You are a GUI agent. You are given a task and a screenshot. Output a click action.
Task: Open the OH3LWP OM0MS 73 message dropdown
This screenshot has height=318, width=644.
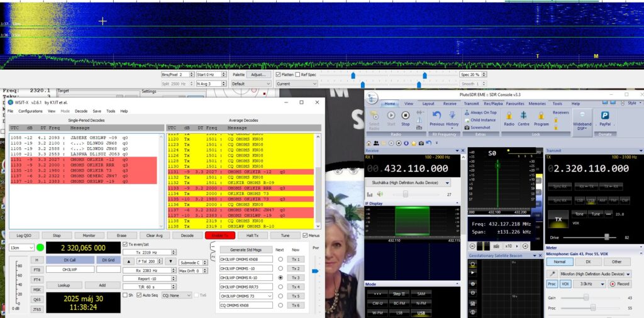click(x=246, y=296)
